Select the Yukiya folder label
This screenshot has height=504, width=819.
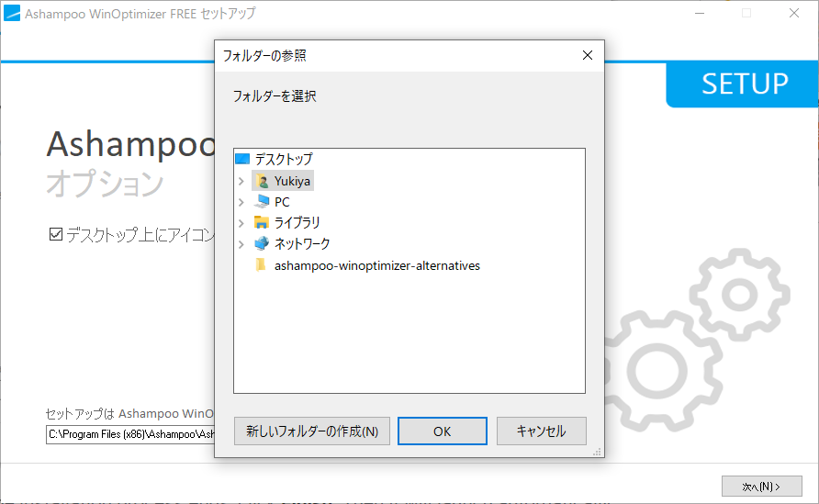point(293,181)
